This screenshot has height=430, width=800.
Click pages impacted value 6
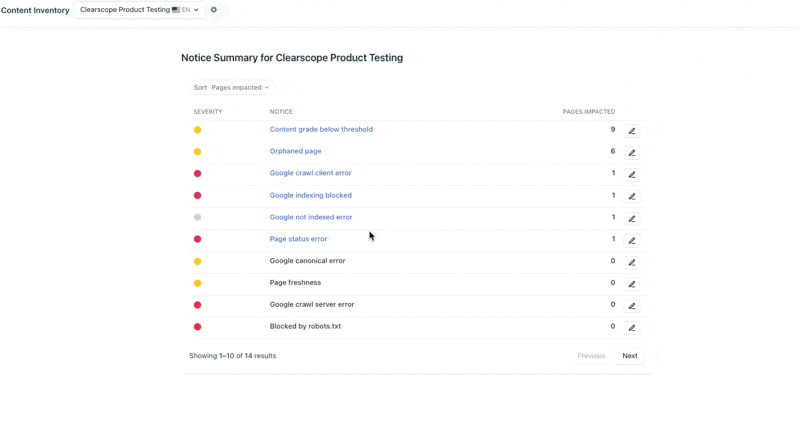click(x=613, y=151)
